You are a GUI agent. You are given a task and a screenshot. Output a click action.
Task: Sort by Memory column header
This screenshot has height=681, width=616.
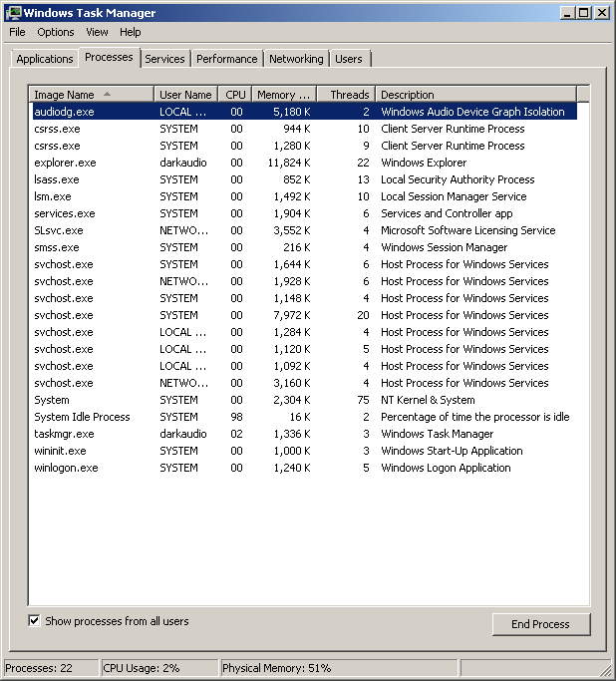[284, 95]
